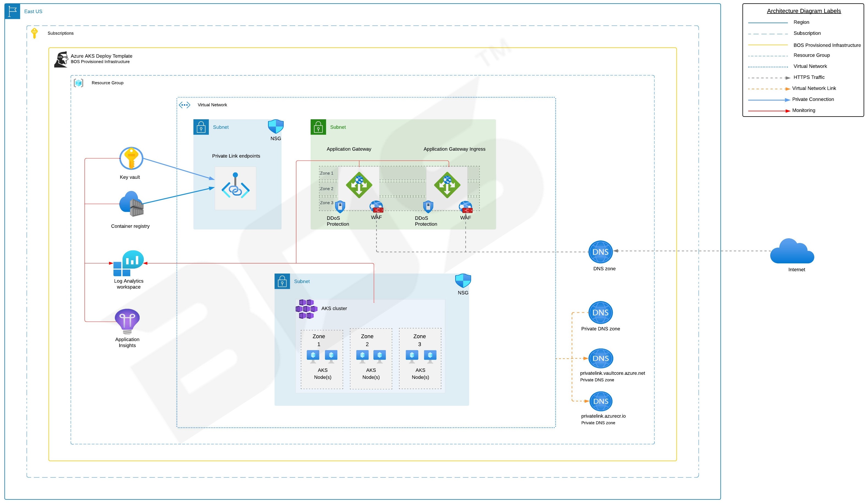The height and width of the screenshot is (503, 868).
Task: Click the Virtual Network icon
Action: (x=185, y=105)
